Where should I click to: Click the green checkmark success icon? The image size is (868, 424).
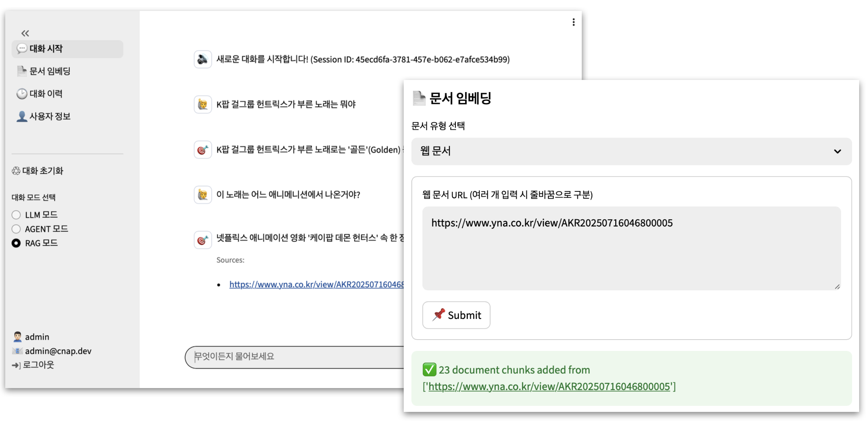point(429,369)
